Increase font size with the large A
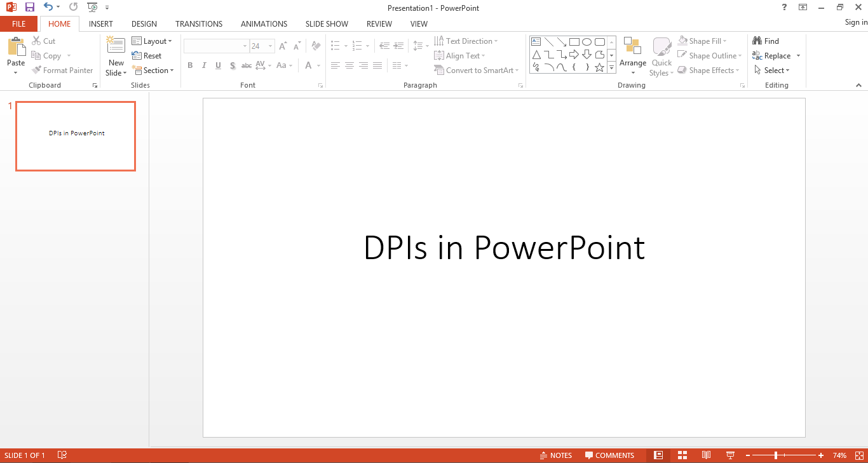The image size is (868, 463). pyautogui.click(x=283, y=46)
